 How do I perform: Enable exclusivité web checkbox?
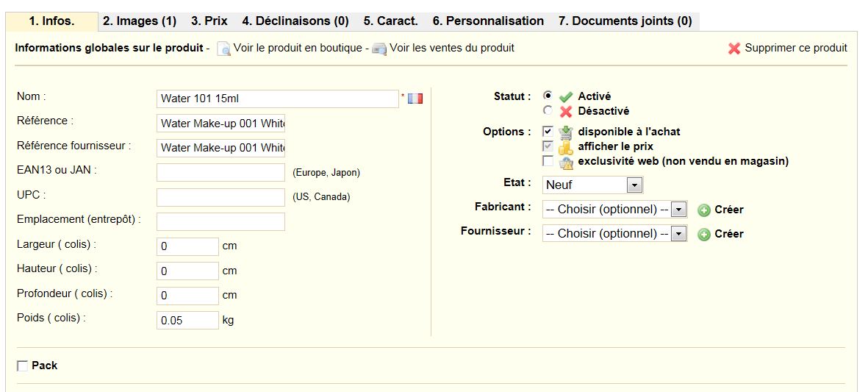point(548,161)
